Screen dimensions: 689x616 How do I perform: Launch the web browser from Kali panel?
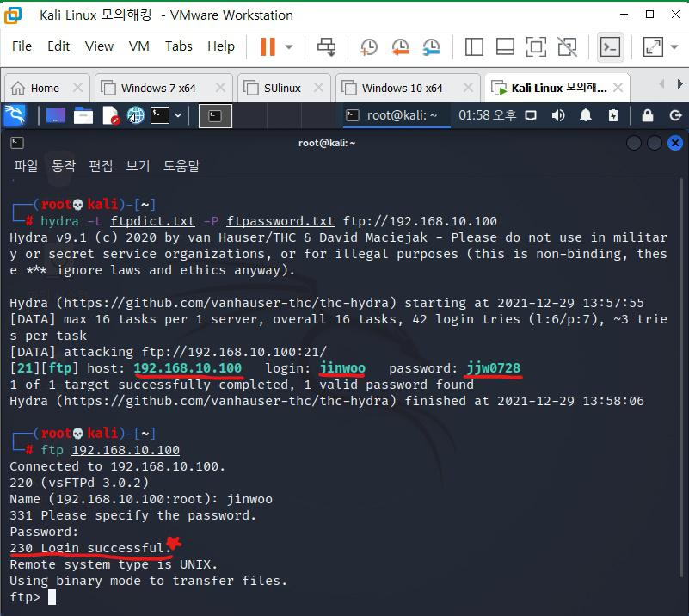tap(136, 115)
